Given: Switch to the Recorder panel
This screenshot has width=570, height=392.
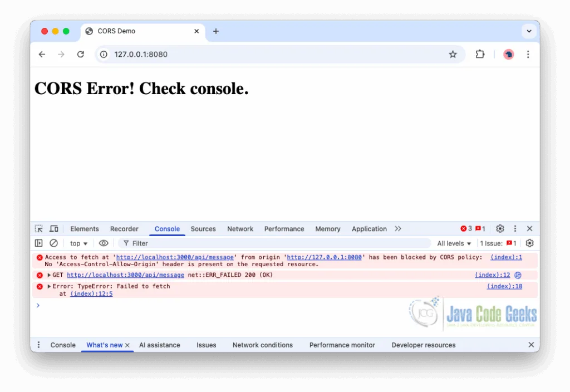Looking at the screenshot, I should coord(124,229).
